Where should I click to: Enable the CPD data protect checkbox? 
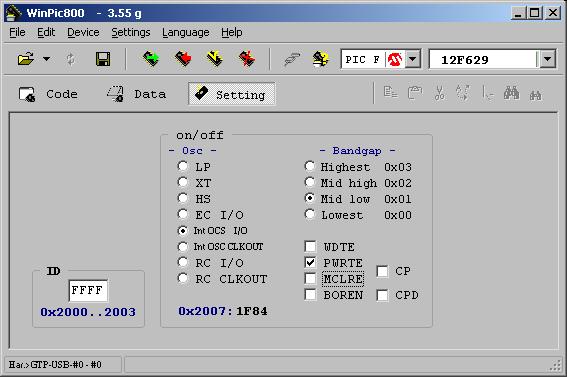pos(382,295)
